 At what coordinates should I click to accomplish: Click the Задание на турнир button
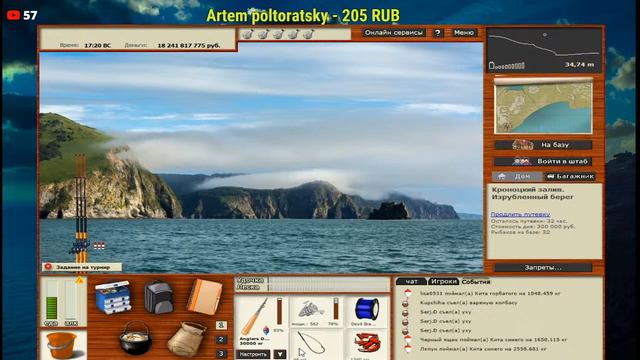click(82, 267)
